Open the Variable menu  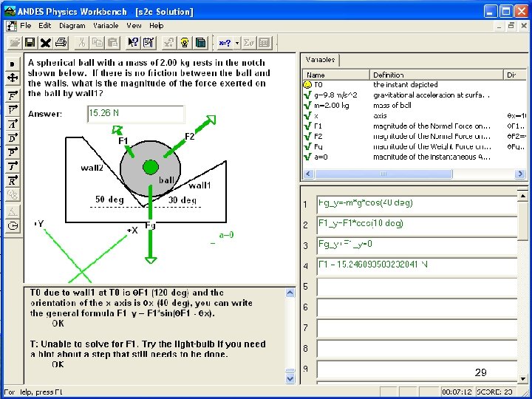point(106,26)
